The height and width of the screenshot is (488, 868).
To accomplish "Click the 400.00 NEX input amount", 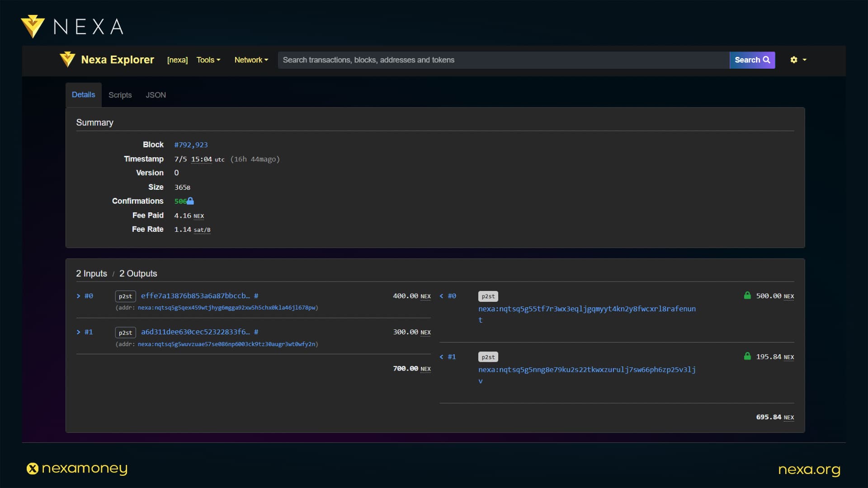I will [x=412, y=296].
